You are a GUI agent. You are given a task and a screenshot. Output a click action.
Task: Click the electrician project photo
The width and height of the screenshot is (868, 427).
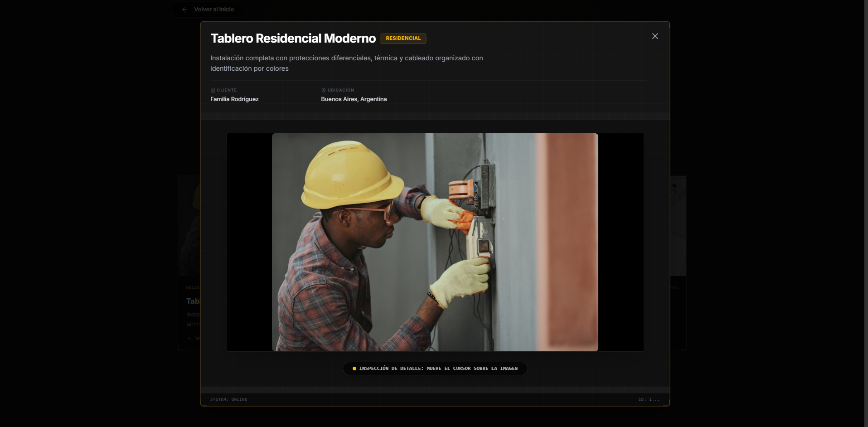click(x=435, y=242)
